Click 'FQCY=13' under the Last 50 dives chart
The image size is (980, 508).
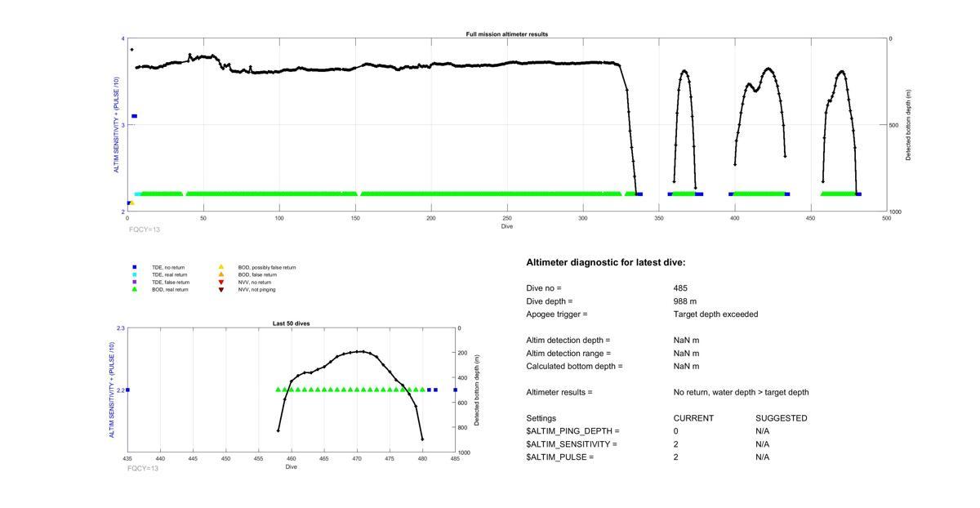(143, 469)
